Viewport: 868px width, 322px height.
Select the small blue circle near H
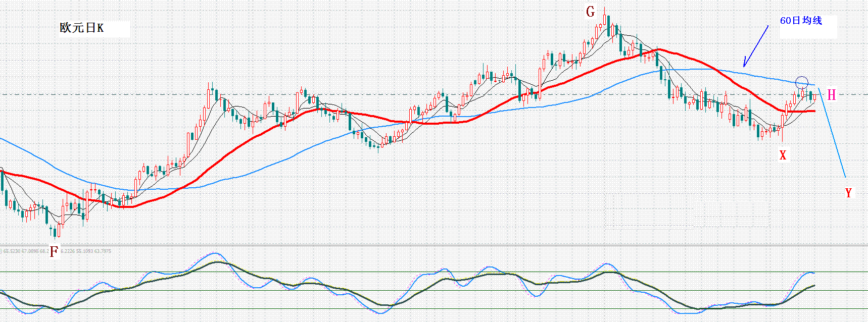pos(802,82)
